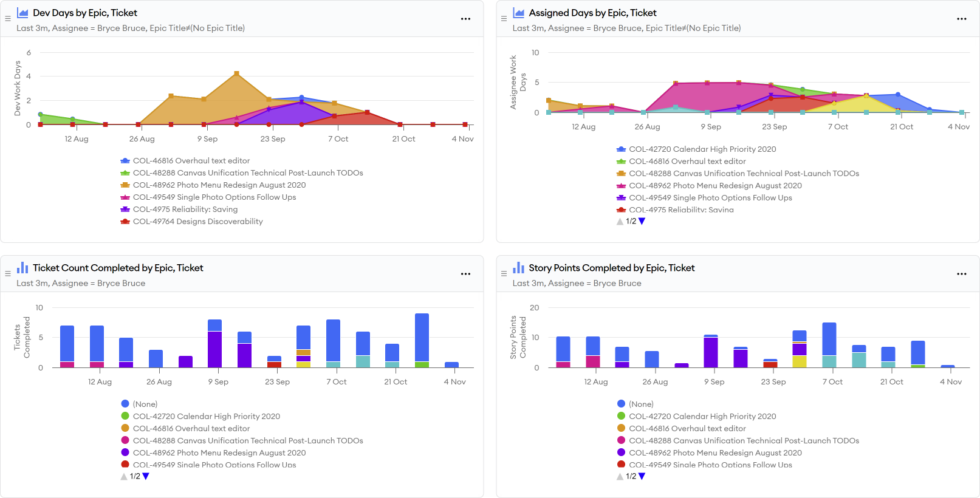The height and width of the screenshot is (498, 980).
Task: Click drag handle of Dev Days panel
Action: point(8,19)
